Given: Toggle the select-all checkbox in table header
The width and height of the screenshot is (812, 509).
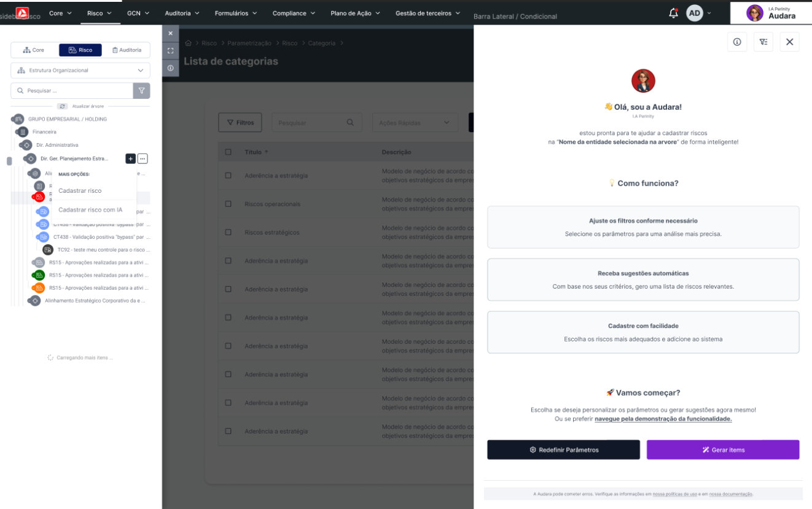Looking at the screenshot, I should (x=228, y=152).
